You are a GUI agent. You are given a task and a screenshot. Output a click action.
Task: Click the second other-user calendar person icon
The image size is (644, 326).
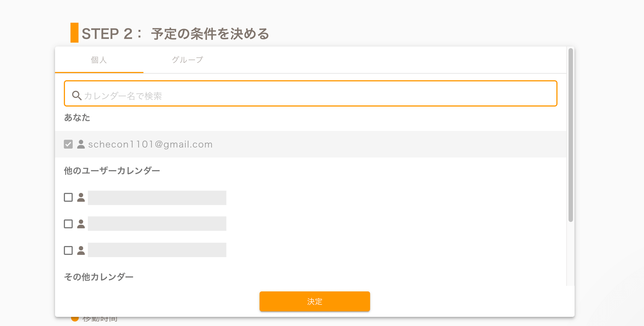pos(81,224)
